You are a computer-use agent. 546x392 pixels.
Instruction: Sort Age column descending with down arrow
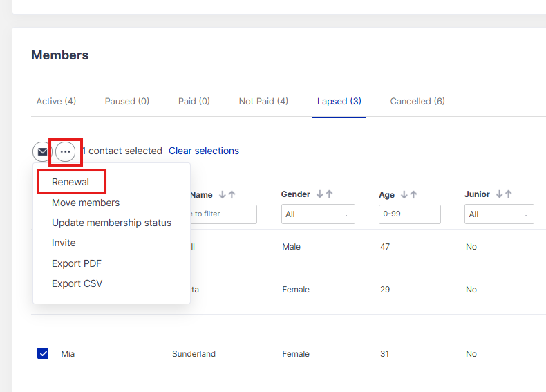pyautogui.click(x=404, y=195)
